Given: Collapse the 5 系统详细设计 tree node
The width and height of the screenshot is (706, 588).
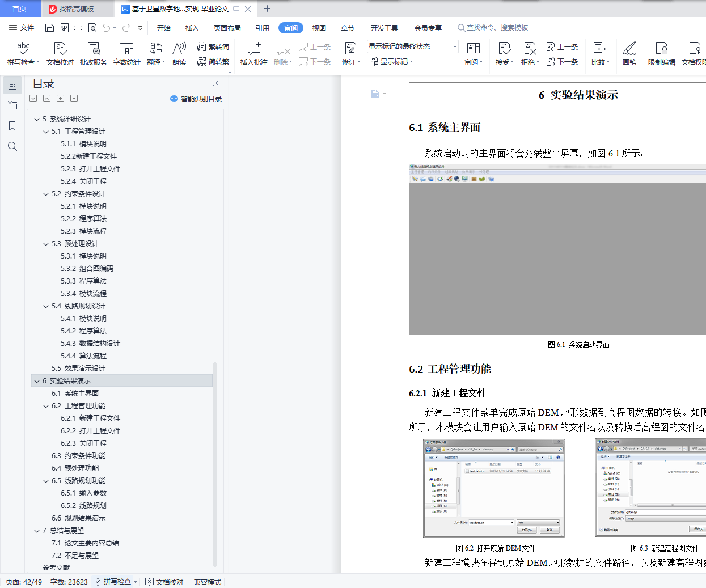Looking at the screenshot, I should [37, 119].
